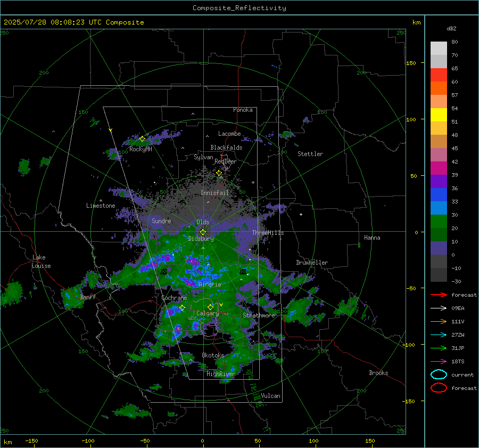The height and width of the screenshot is (448, 479).
Task: Click the Sylvan label
Action: pos(203,157)
